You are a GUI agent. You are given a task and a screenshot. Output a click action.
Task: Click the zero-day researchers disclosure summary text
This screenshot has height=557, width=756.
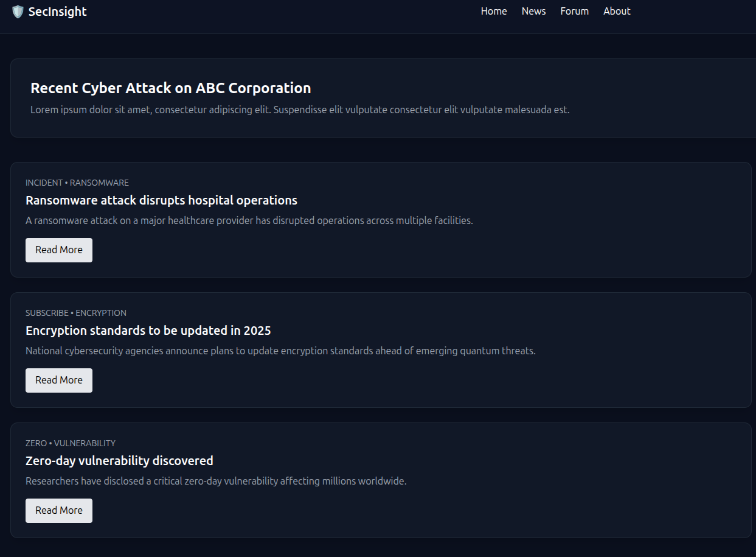click(x=216, y=481)
